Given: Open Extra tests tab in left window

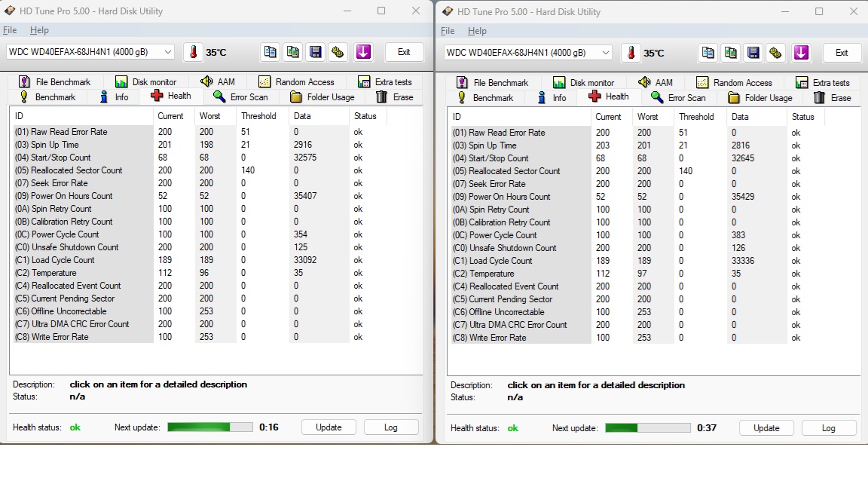Looking at the screenshot, I should (x=385, y=82).
